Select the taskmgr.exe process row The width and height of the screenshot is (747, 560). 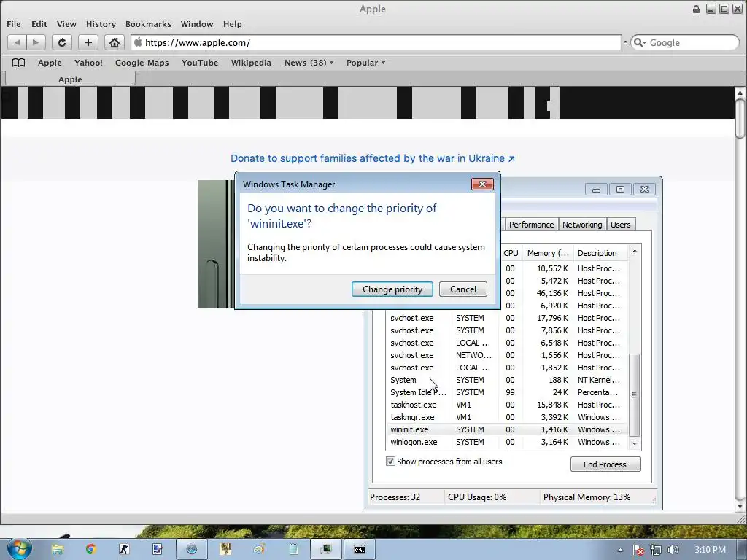coord(507,417)
